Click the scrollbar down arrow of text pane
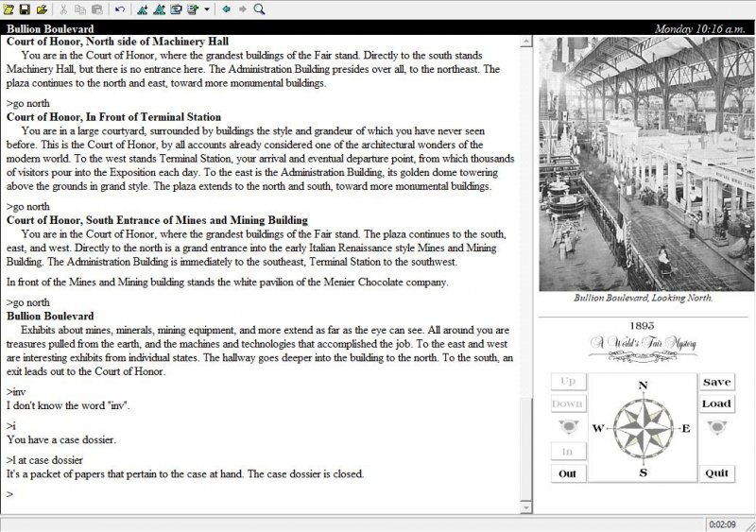 tap(525, 506)
